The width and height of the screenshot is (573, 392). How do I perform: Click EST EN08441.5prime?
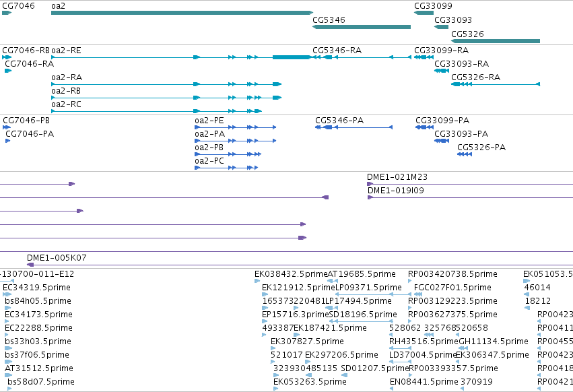424,382
